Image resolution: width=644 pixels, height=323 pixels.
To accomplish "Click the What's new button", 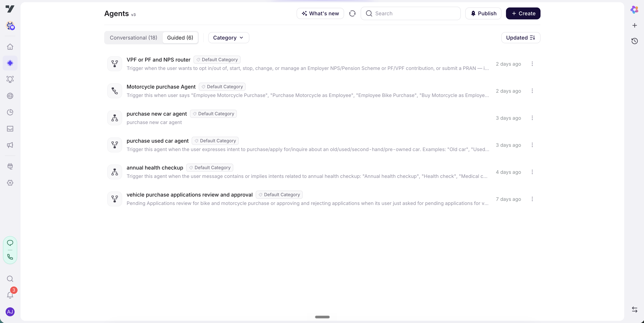I will [320, 13].
